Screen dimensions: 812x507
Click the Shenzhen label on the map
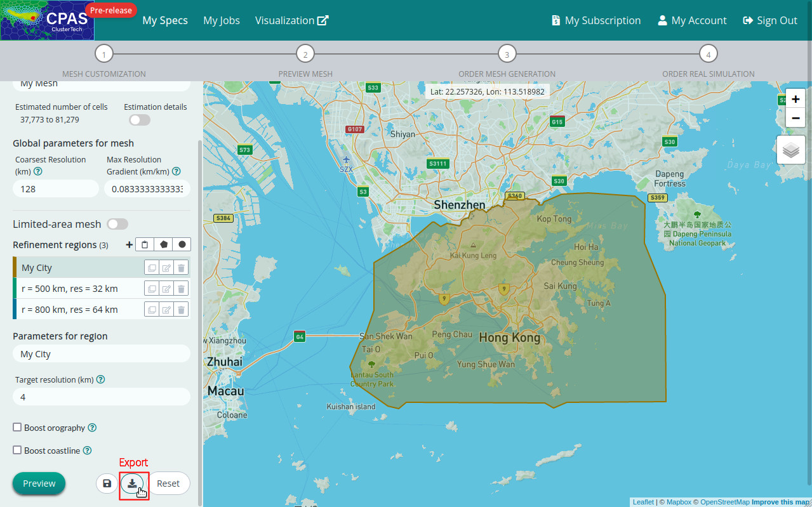tap(460, 205)
